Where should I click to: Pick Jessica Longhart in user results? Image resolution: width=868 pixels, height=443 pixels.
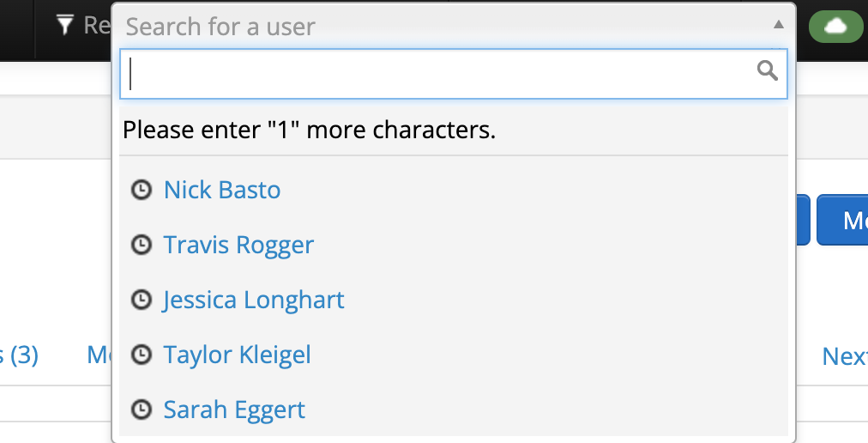coord(254,300)
